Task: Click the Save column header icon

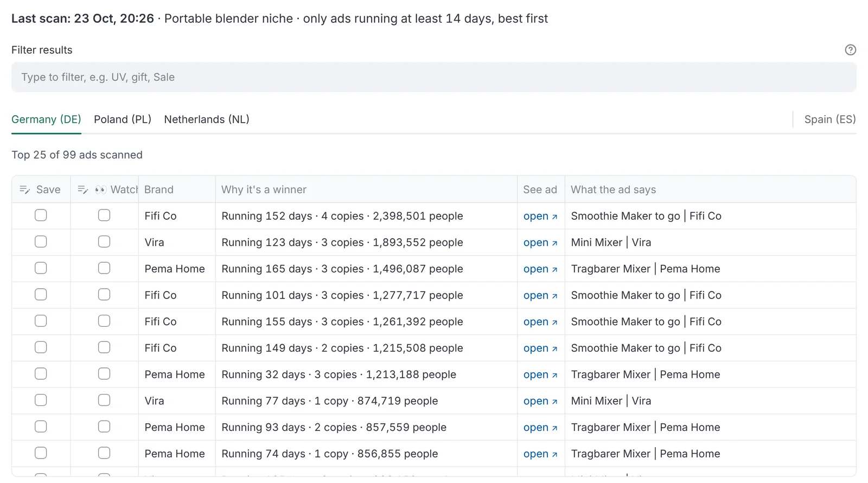Action: (x=24, y=189)
